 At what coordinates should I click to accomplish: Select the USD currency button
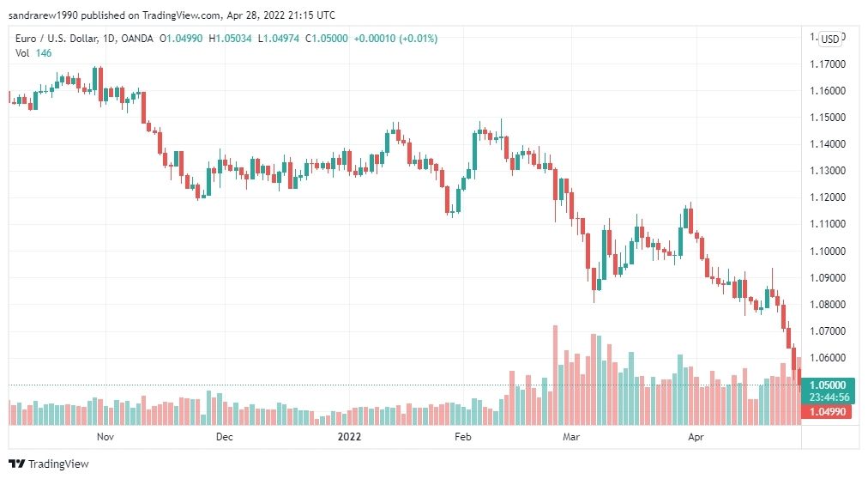[x=829, y=39]
